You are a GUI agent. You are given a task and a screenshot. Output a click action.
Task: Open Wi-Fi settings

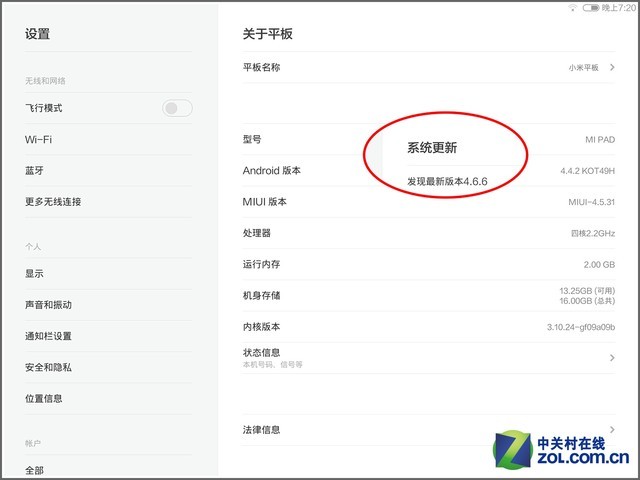(x=39, y=139)
